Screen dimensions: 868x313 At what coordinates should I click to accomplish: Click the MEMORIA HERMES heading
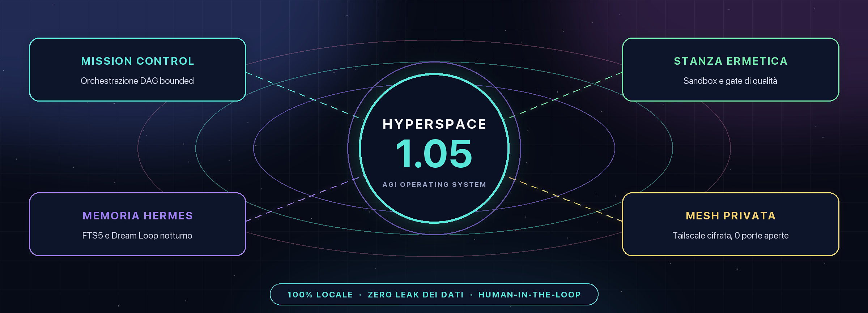137,216
